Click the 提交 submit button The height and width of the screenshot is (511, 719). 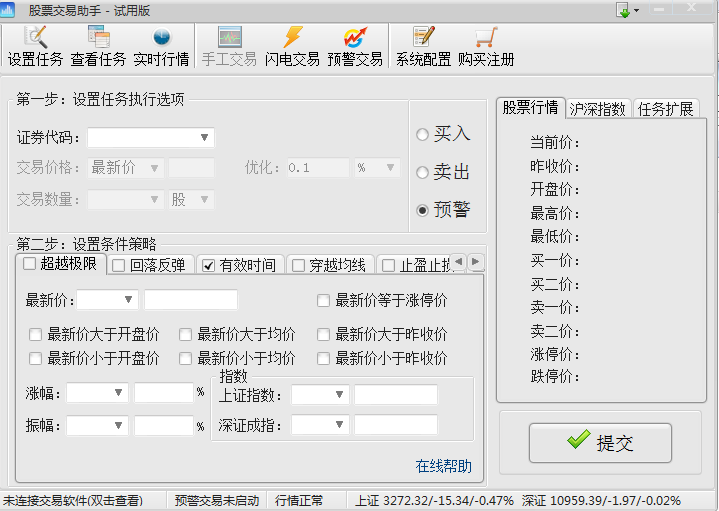point(600,443)
